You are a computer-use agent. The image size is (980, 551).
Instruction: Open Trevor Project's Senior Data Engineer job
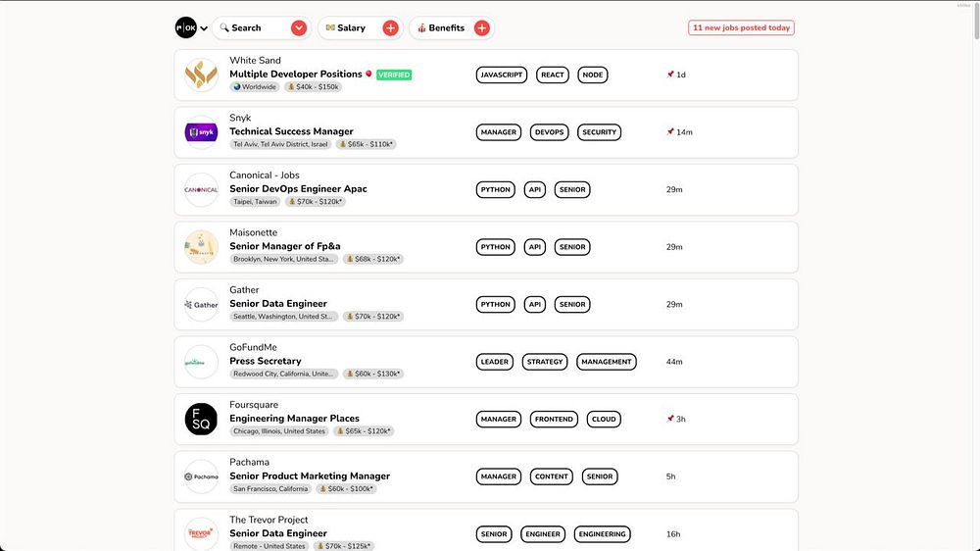[278, 533]
